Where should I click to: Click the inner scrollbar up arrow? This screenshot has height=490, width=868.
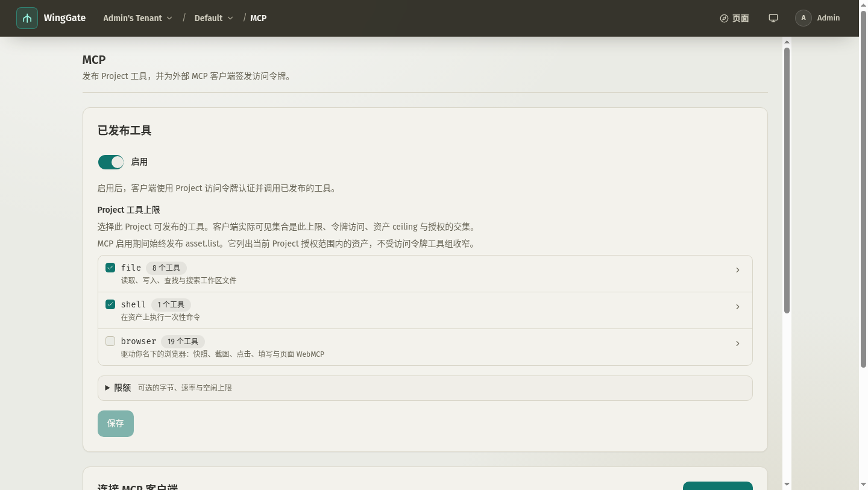tap(787, 42)
